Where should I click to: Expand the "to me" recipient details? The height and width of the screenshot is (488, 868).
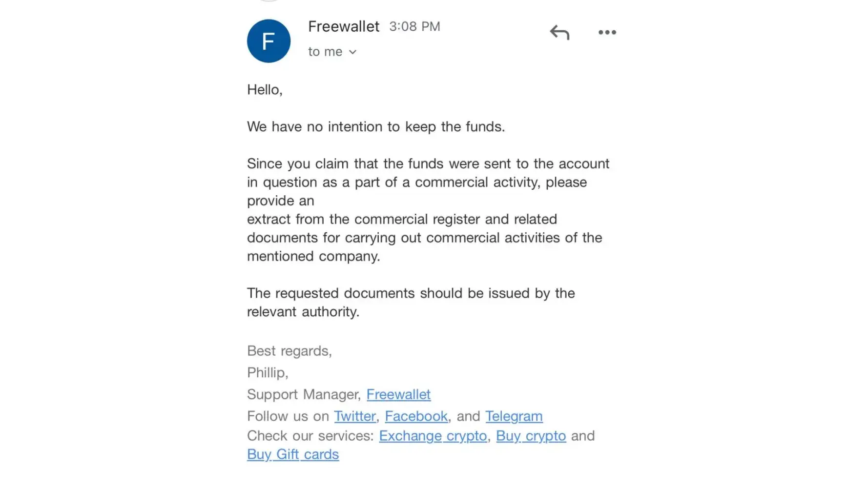coord(332,52)
